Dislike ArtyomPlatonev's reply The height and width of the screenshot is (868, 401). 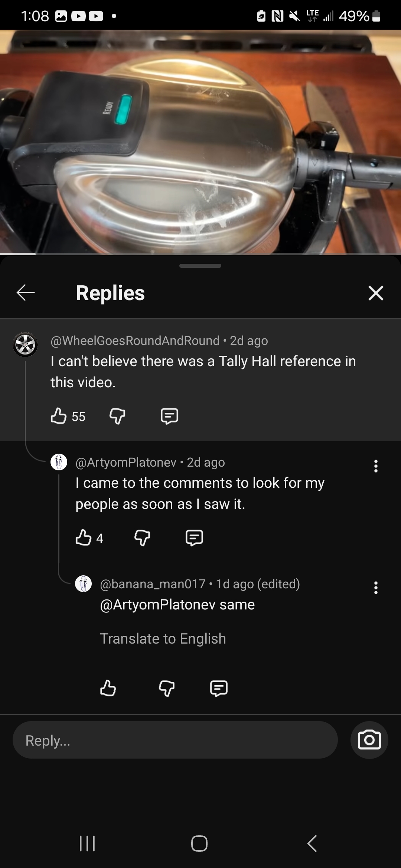[142, 538]
